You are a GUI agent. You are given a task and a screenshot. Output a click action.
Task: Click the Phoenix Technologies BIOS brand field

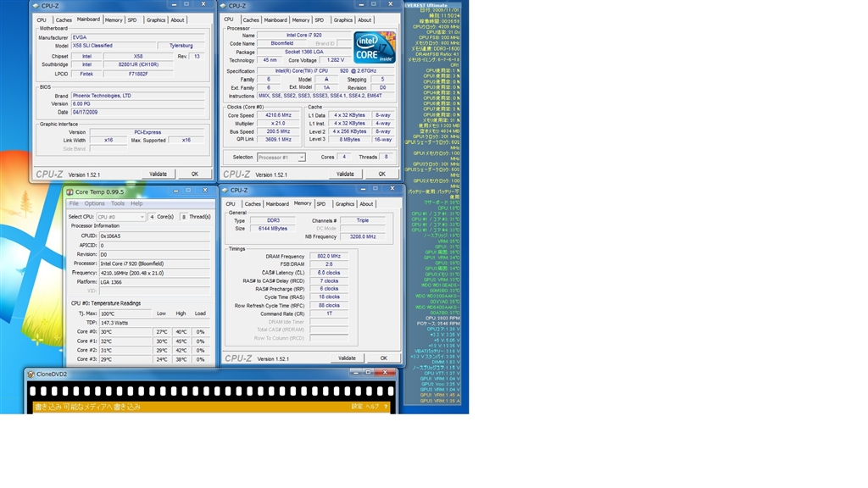pos(138,96)
